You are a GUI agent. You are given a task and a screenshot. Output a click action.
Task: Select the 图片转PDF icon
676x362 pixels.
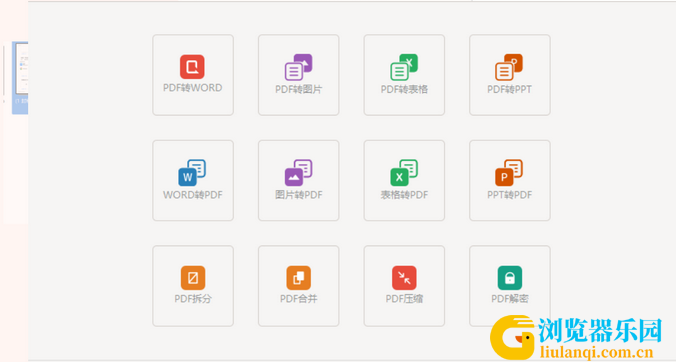point(298,173)
